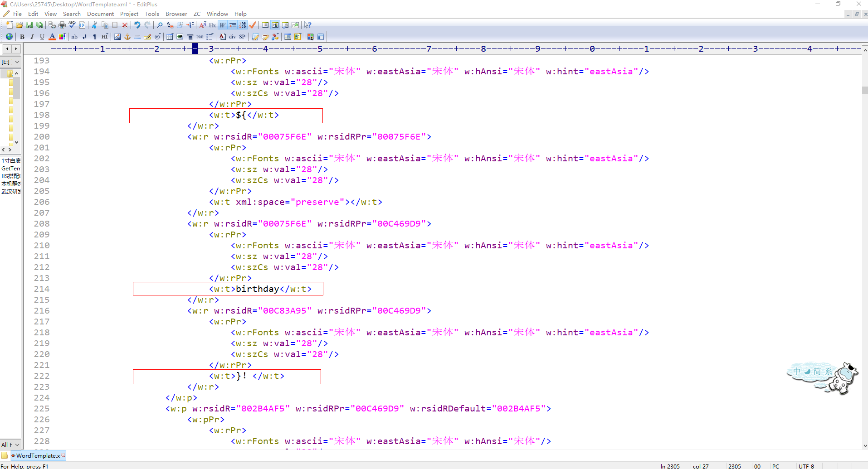
Task: Click the Undo icon
Action: coord(137,25)
